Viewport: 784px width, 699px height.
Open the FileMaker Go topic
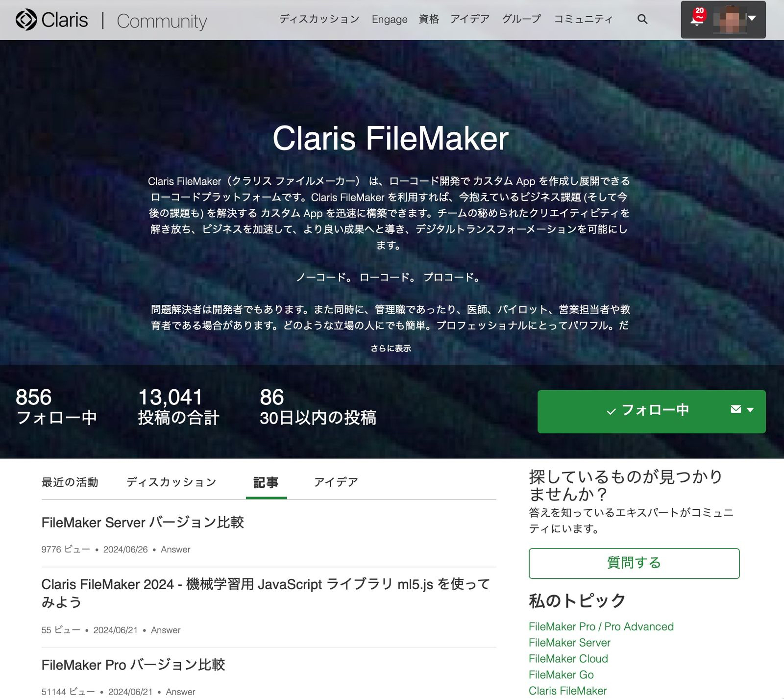click(561, 674)
